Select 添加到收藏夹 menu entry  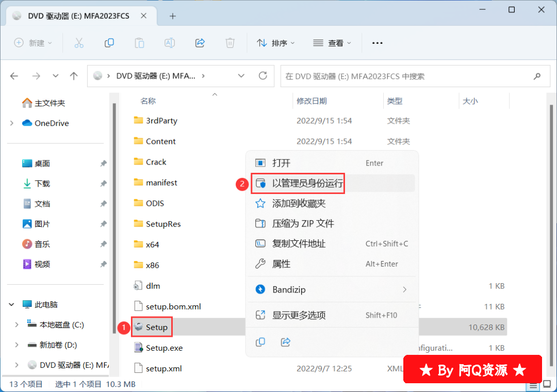(332, 204)
